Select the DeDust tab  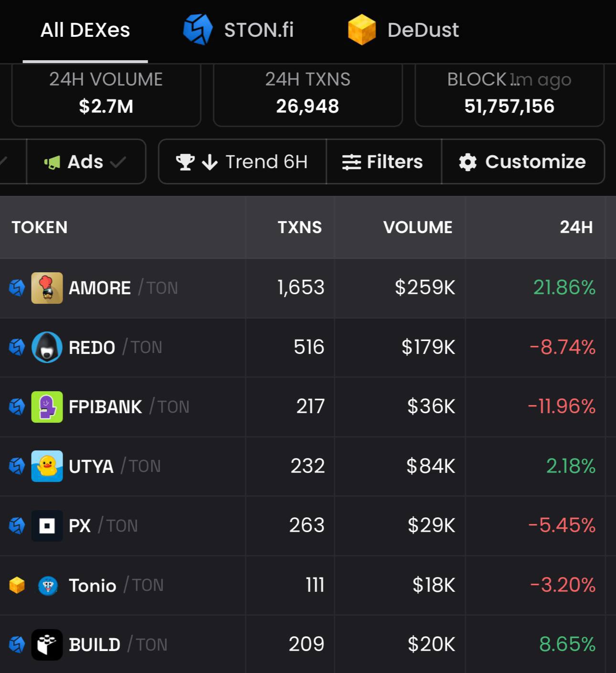point(403,30)
